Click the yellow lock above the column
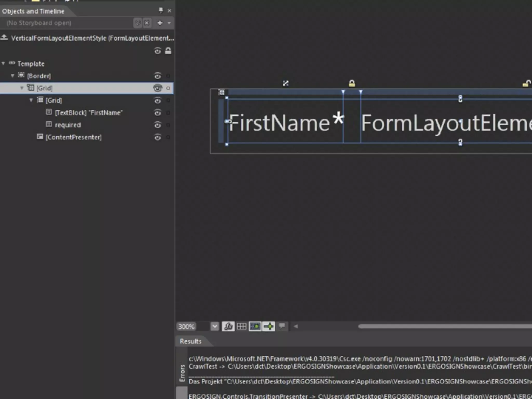 pos(352,84)
